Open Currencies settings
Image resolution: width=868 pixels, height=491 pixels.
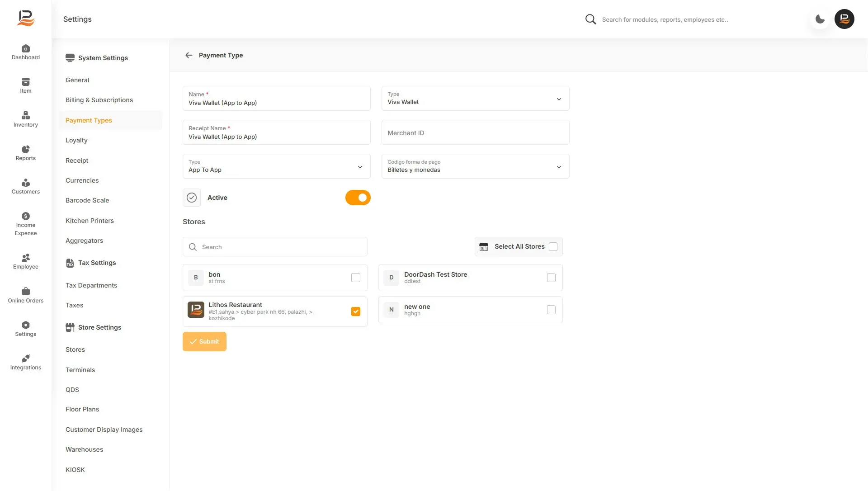[x=82, y=180]
